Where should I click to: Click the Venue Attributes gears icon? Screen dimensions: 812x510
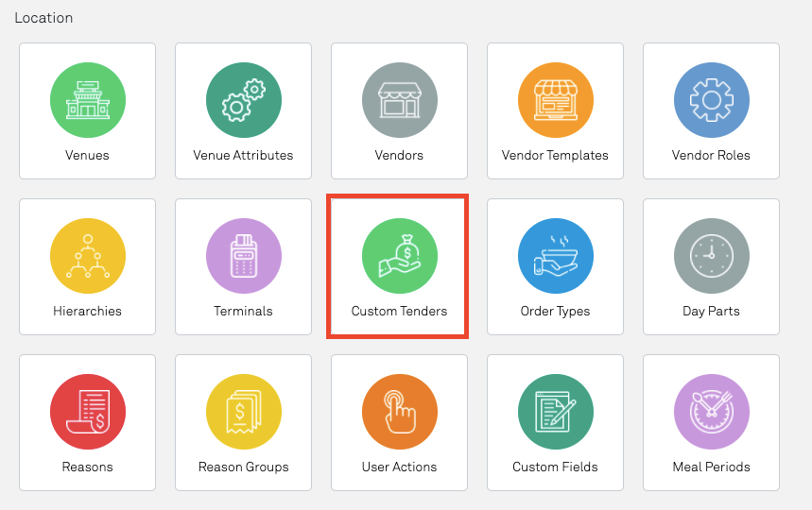pyautogui.click(x=243, y=100)
